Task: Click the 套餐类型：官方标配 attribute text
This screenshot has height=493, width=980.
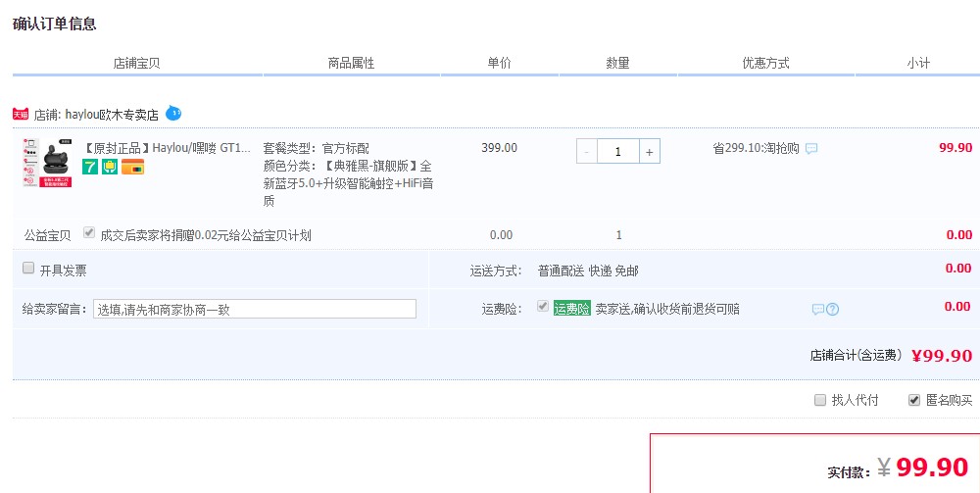Action: point(317,149)
